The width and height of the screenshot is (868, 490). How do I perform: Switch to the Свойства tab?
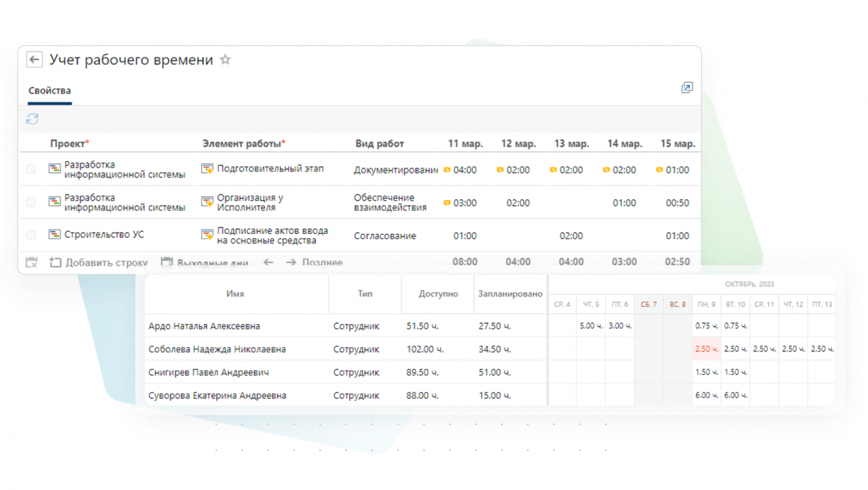tap(50, 91)
